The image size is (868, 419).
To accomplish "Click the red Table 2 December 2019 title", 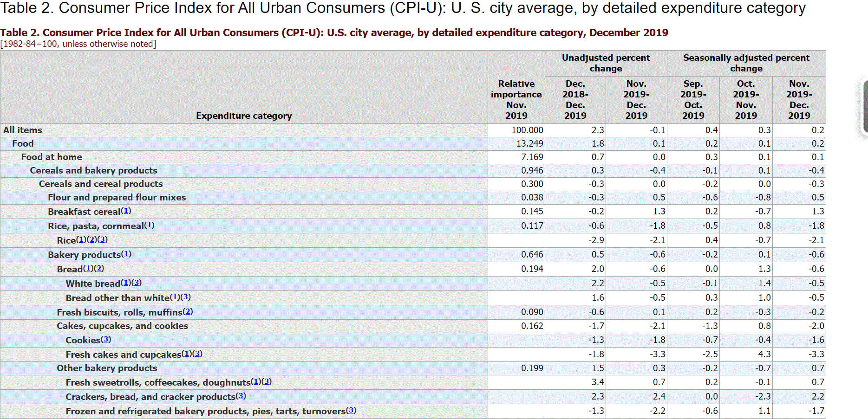I will 334,32.
